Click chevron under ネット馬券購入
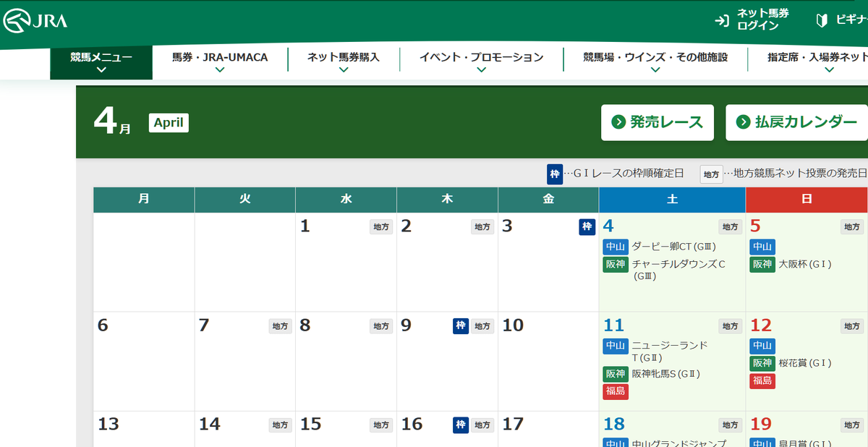Viewport: 868px width, 447px height. coord(344,70)
